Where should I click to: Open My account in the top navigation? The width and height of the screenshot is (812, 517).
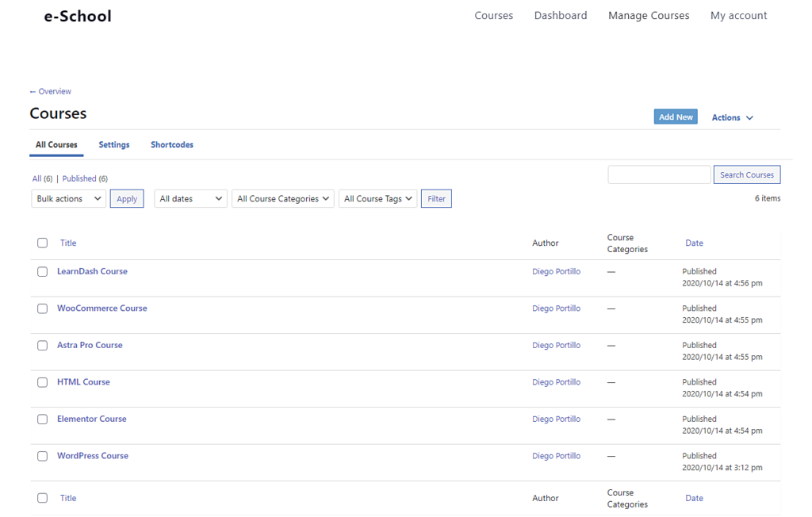[x=738, y=16]
